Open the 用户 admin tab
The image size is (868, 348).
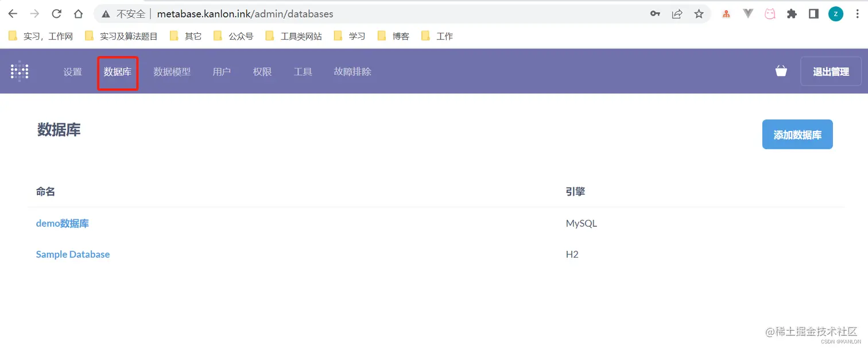point(222,72)
